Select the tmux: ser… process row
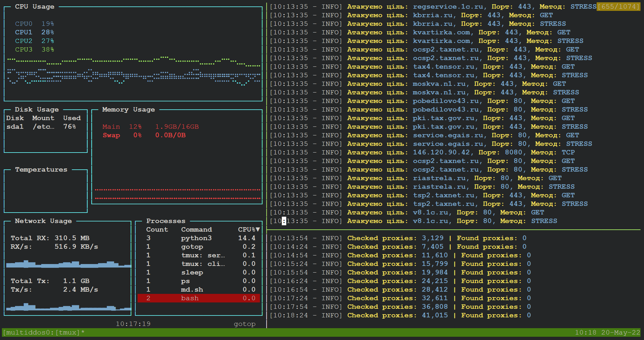 click(x=199, y=256)
